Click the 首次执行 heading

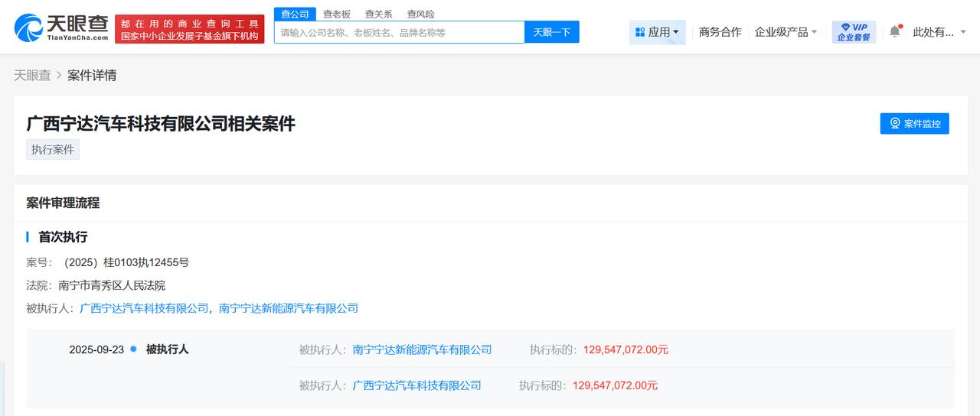63,237
